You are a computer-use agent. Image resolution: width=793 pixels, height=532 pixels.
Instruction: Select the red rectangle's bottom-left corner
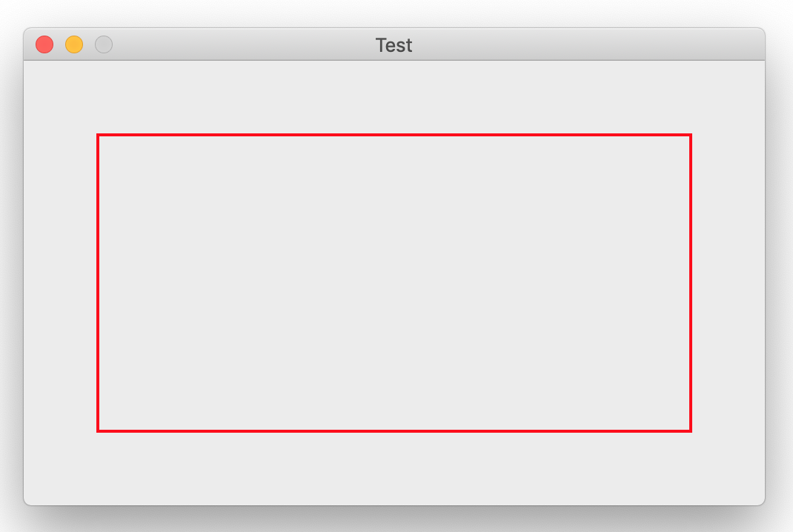98,430
